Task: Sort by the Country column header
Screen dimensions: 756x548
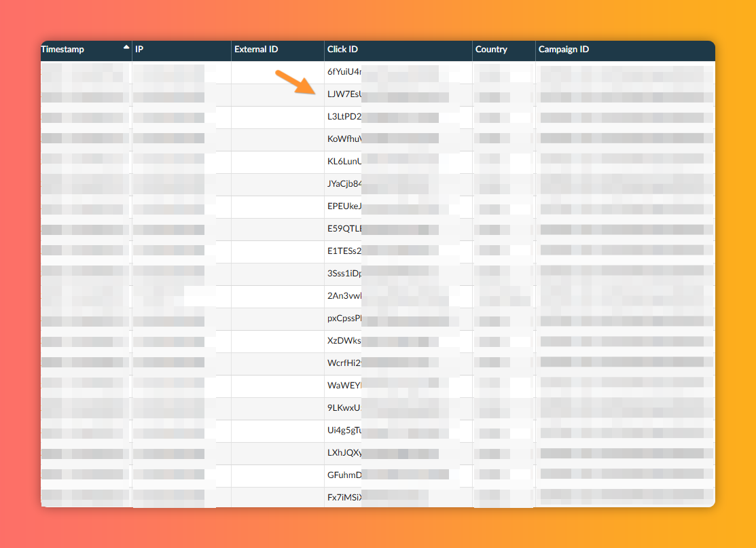Action: coord(491,50)
